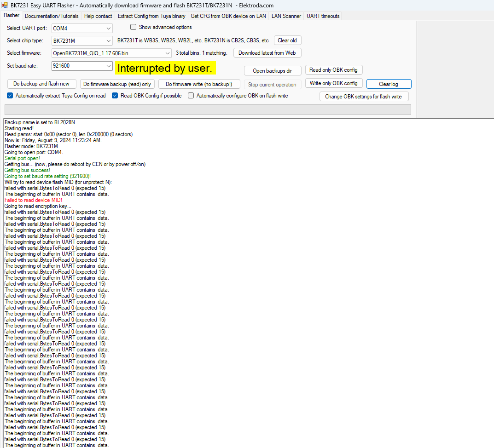Uncheck Read OBK Config if possible
Screen dimensions: 494x448
[115, 95]
